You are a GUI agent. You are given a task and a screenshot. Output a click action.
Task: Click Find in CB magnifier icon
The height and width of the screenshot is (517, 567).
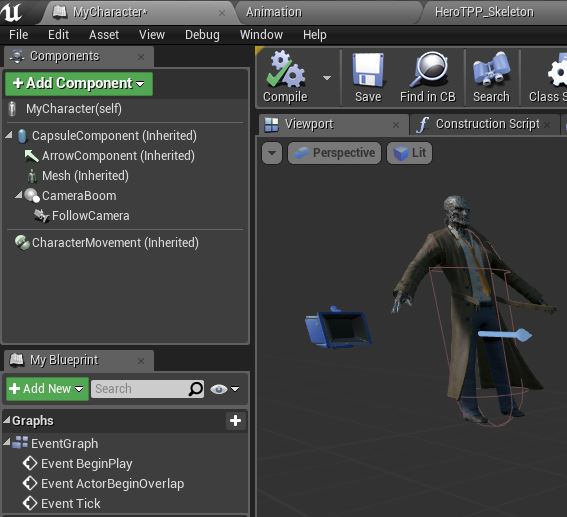pos(428,77)
